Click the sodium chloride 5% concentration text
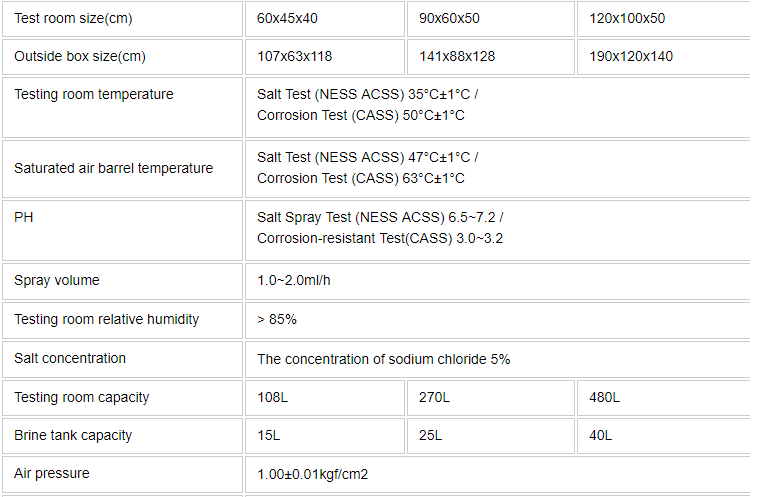The height and width of the screenshot is (497, 761). [383, 359]
